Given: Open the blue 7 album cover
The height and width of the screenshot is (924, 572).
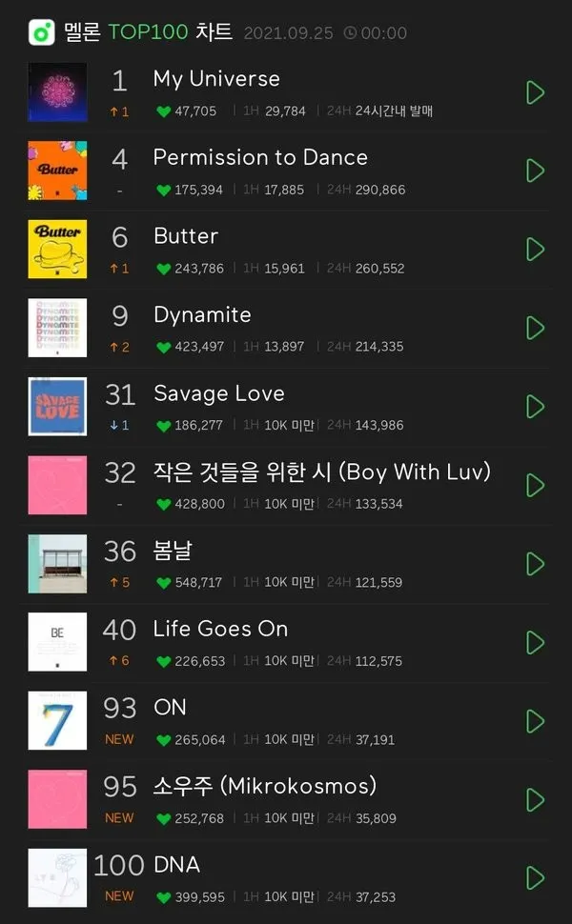Looking at the screenshot, I should click(x=58, y=721).
